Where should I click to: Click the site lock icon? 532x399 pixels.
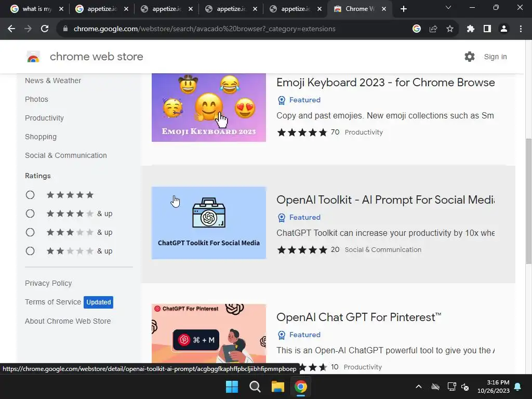point(65,29)
